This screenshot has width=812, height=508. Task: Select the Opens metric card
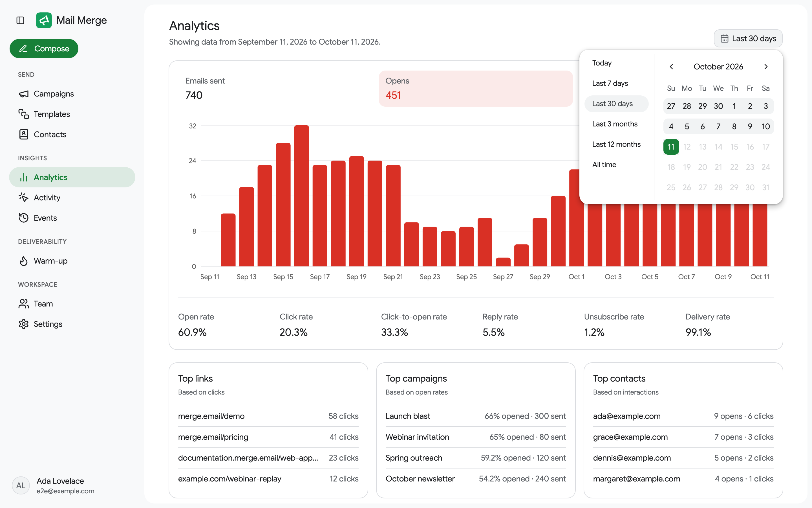[476, 89]
